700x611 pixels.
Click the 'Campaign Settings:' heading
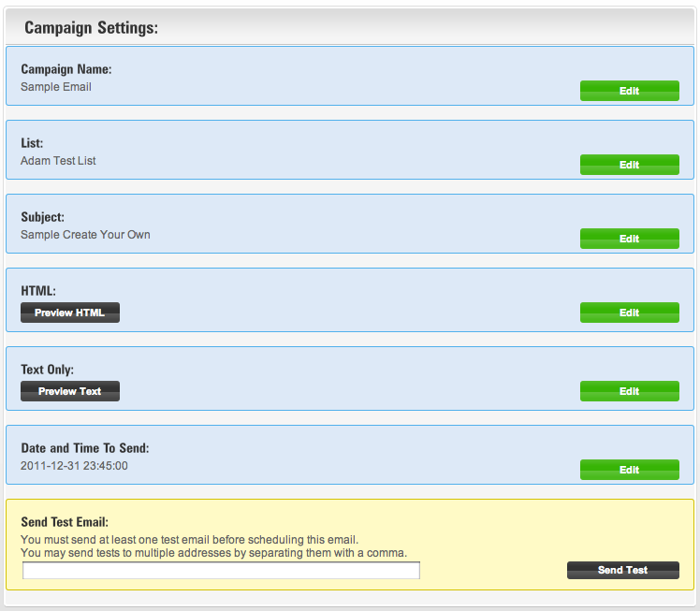pos(91,28)
